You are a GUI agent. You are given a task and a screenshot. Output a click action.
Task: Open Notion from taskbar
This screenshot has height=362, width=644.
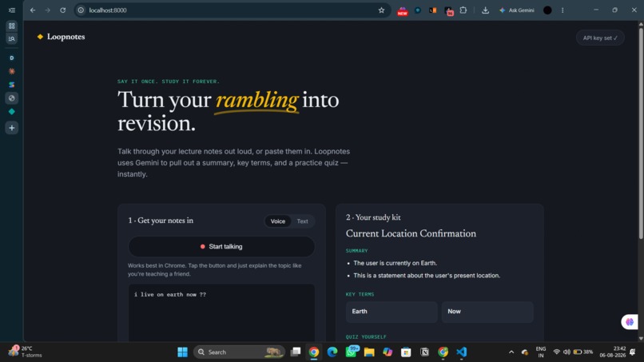tap(424, 352)
